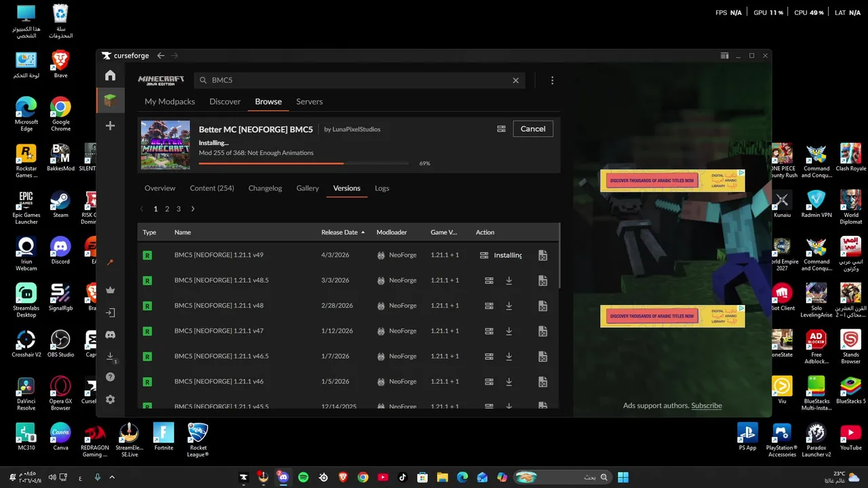
Task: Open Spotify from the taskbar
Action: click(303, 477)
